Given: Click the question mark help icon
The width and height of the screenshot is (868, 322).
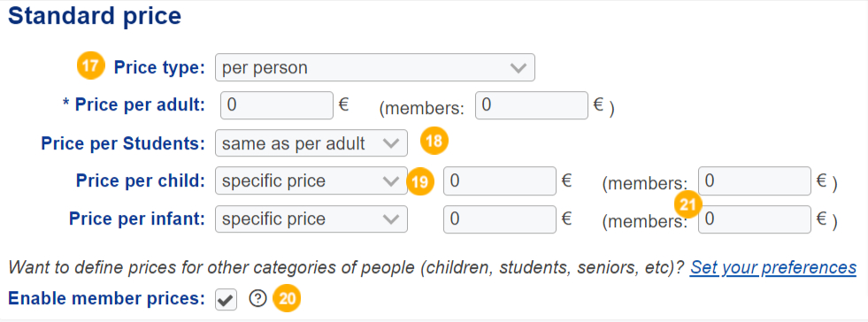Looking at the screenshot, I should 257,299.
